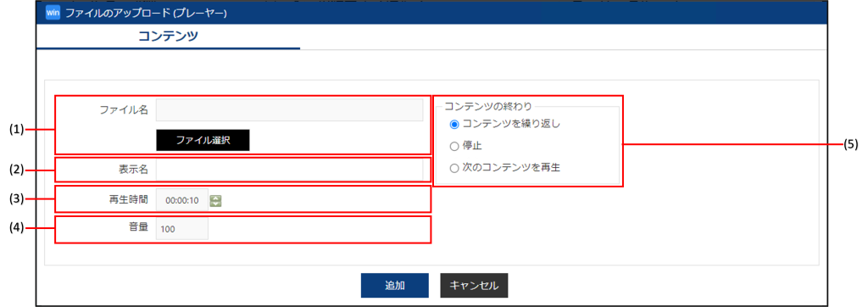Adjust 再生時間 with the green spinner
The image size is (868, 307).
point(216,201)
